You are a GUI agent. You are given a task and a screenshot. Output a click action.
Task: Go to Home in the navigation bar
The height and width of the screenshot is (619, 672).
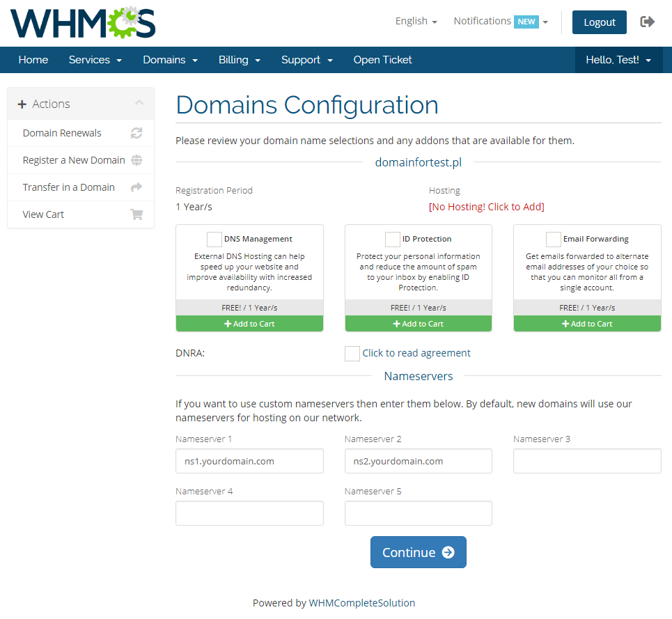pyautogui.click(x=33, y=60)
